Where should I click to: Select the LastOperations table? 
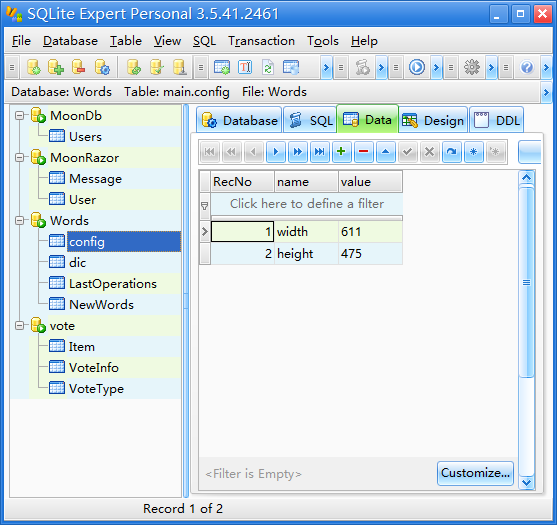click(113, 283)
